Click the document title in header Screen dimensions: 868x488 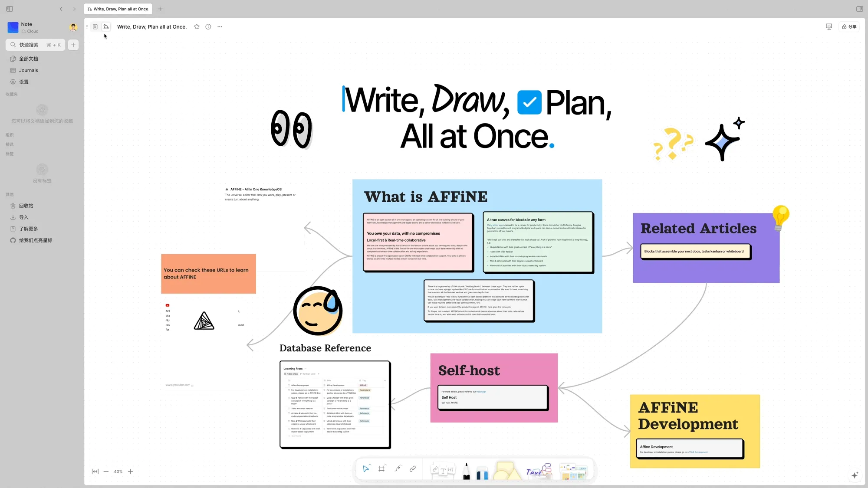[152, 27]
